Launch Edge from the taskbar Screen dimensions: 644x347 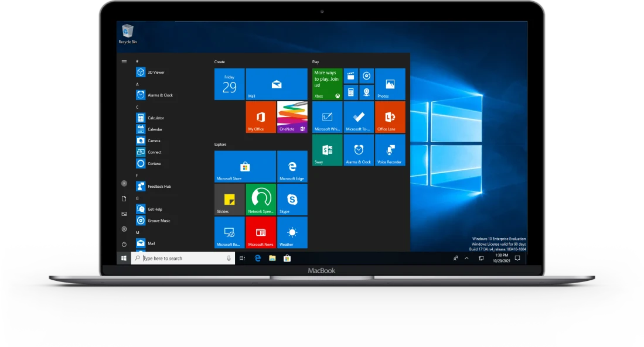257,258
